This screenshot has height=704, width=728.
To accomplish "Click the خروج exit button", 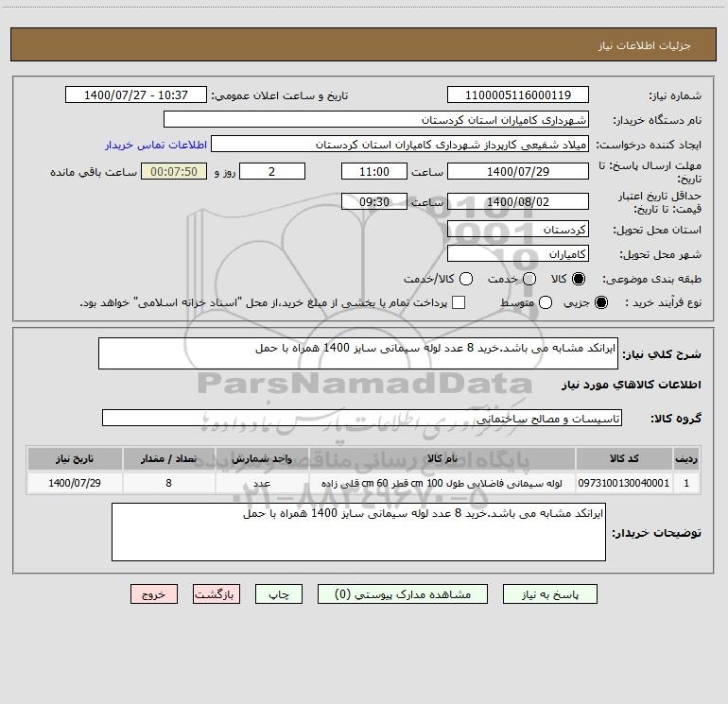I will click(154, 594).
